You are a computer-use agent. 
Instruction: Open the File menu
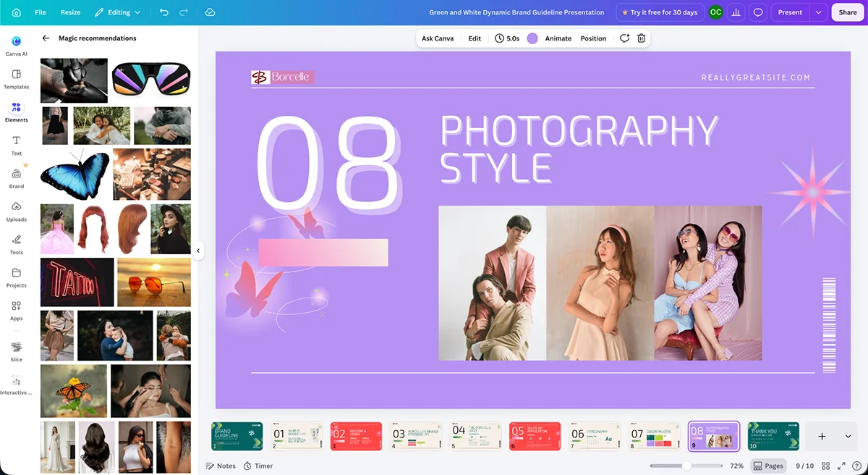pyautogui.click(x=41, y=12)
